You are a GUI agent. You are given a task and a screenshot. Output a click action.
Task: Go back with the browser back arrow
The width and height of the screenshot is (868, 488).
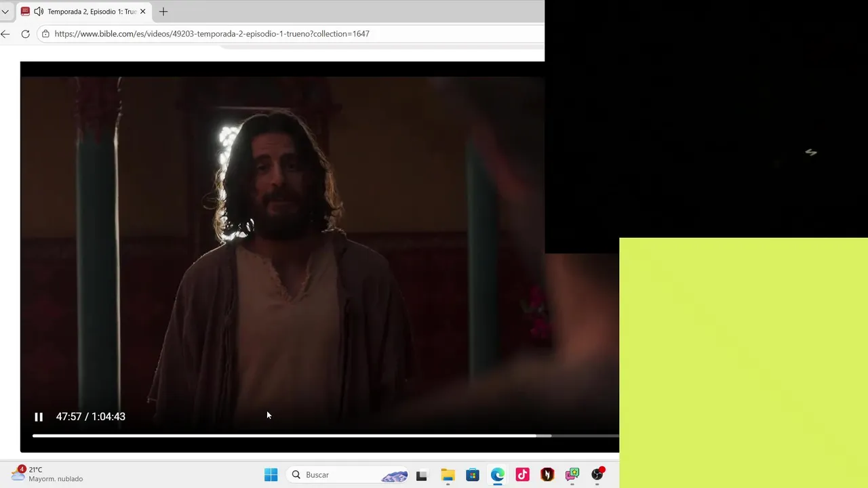5,34
